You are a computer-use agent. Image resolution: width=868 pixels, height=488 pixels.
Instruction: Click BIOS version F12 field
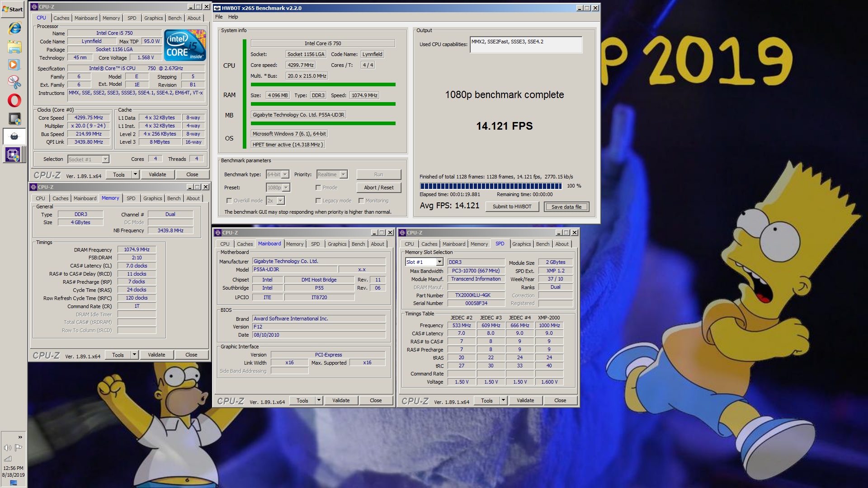coord(319,327)
